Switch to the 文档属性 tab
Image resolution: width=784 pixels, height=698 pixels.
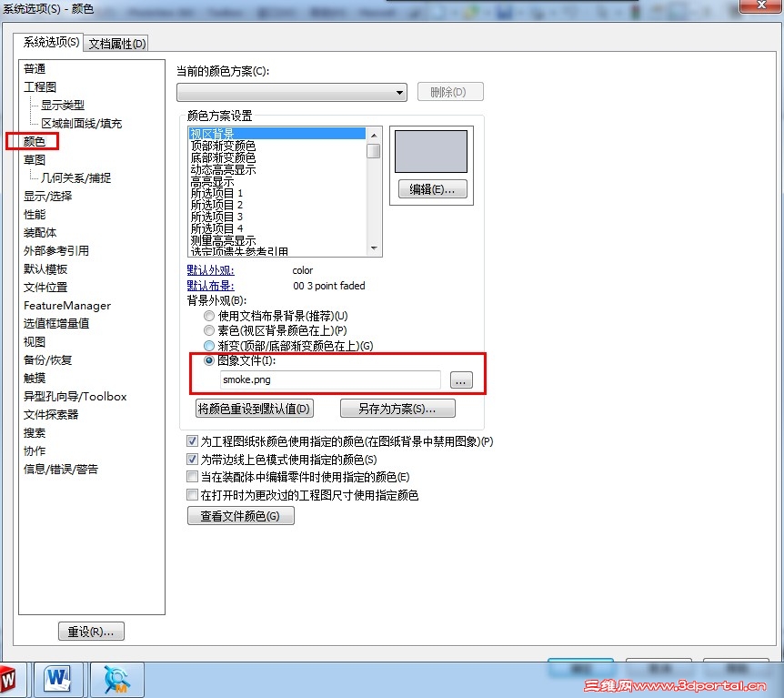115,43
